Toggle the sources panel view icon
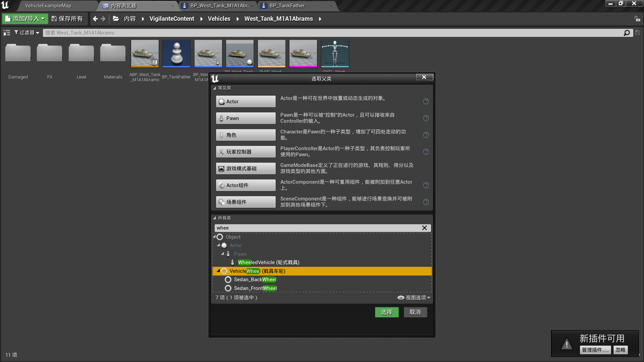Viewport: 644px width, 362px height. click(7, 33)
